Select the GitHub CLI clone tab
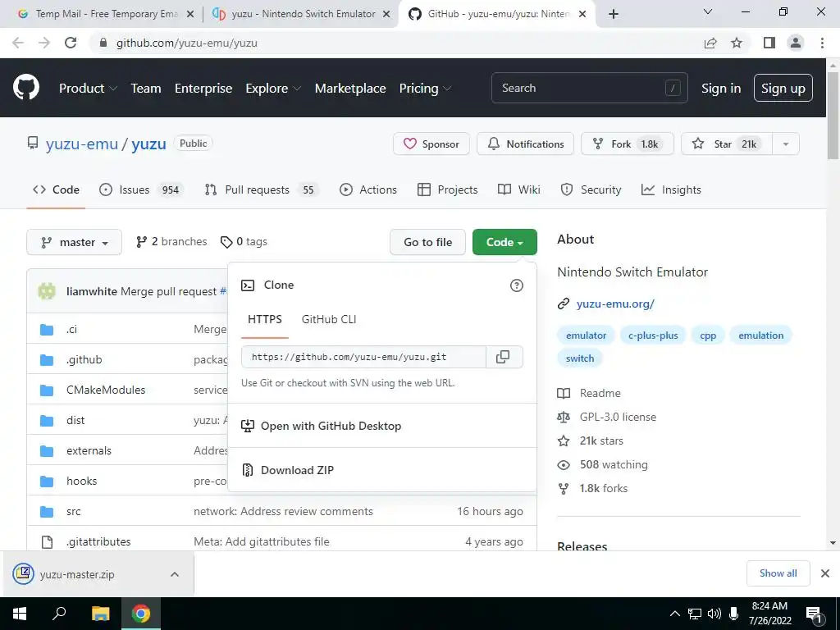Image resolution: width=840 pixels, height=630 pixels. pos(329,319)
